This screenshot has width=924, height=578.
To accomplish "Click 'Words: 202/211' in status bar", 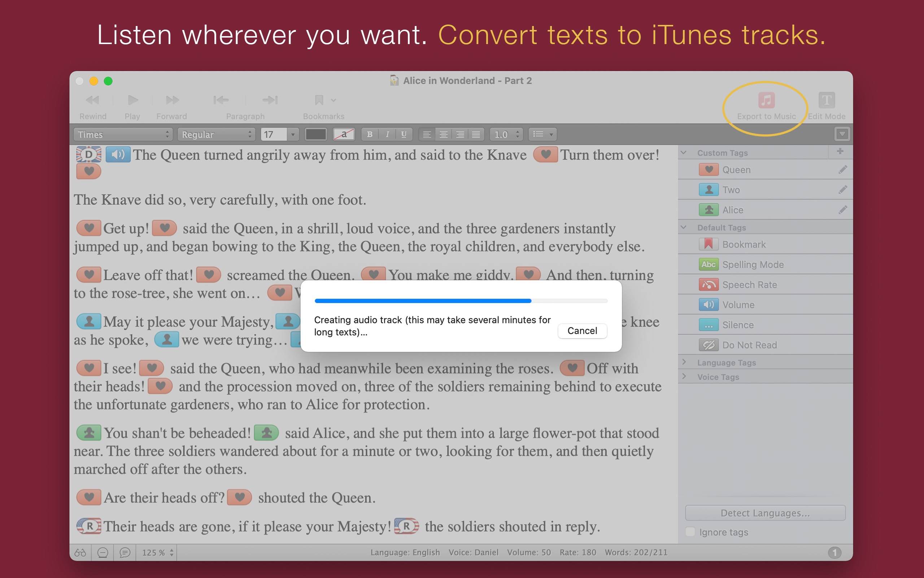I will click(x=636, y=552).
